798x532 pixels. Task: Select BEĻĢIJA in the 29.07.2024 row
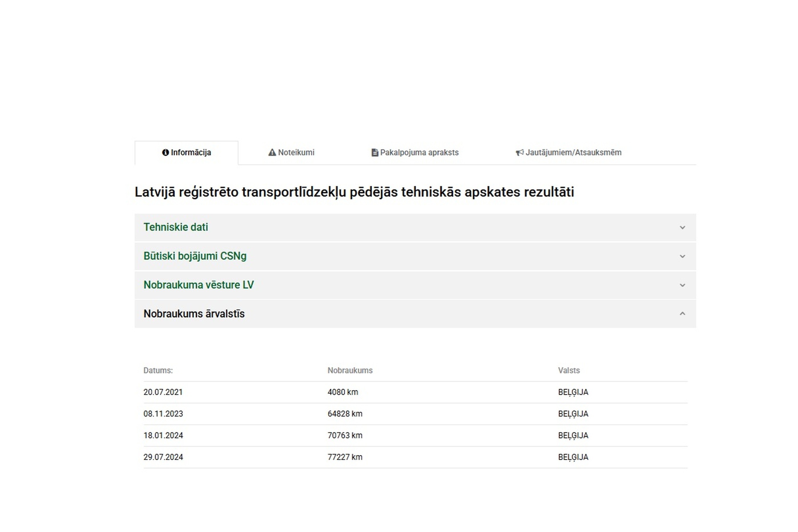573,458
